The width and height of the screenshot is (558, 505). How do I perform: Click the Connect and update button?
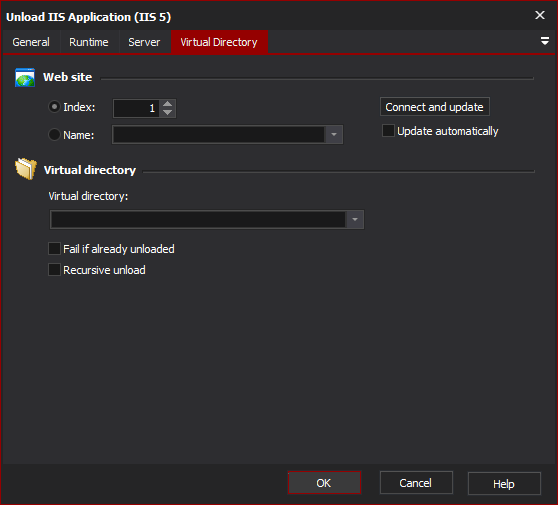point(435,107)
